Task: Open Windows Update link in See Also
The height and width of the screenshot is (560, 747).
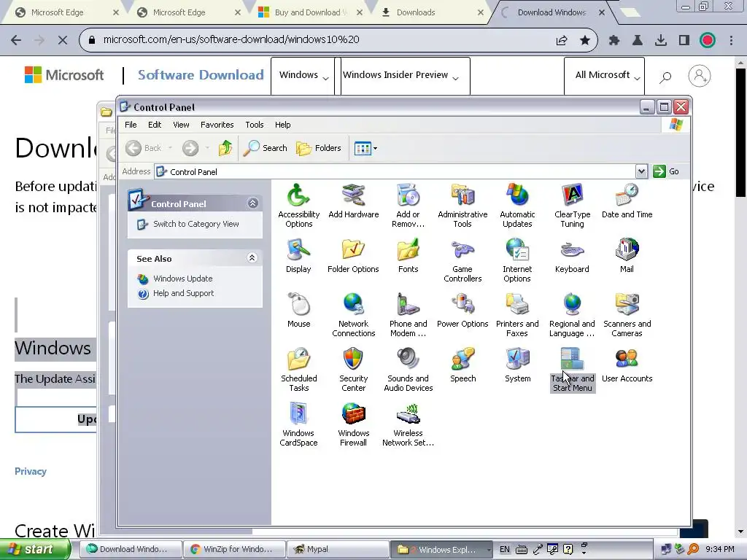Action: pos(183,279)
